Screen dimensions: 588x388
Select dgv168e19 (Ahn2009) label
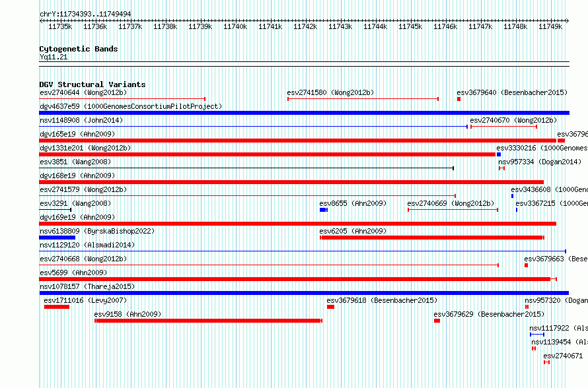(77, 176)
